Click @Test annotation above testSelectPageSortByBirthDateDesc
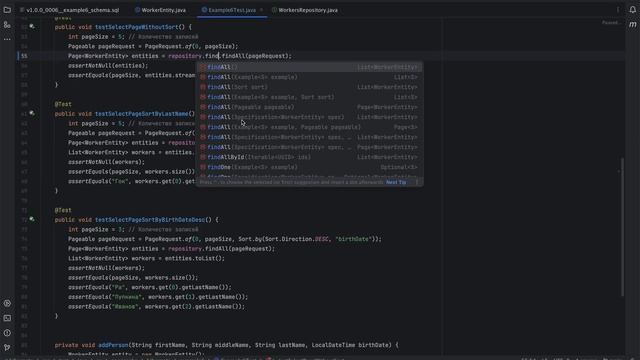 [x=63, y=210]
